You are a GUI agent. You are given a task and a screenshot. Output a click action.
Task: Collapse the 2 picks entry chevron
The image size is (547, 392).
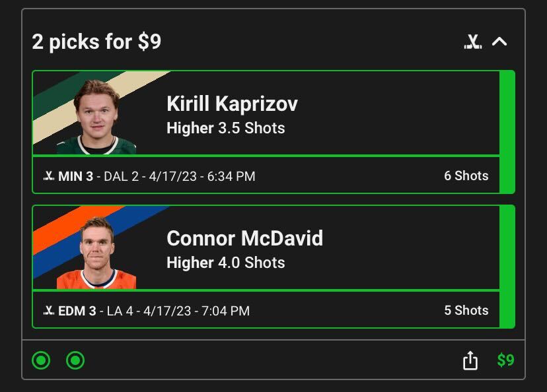pos(499,42)
